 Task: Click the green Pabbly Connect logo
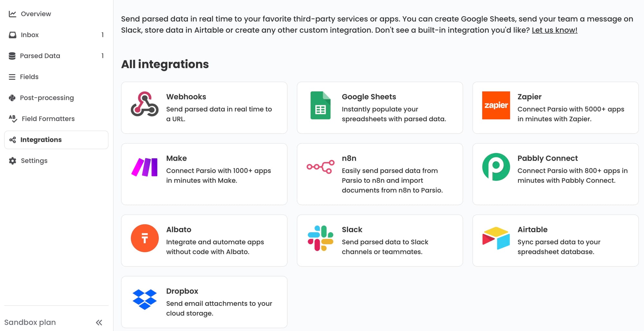tap(496, 167)
